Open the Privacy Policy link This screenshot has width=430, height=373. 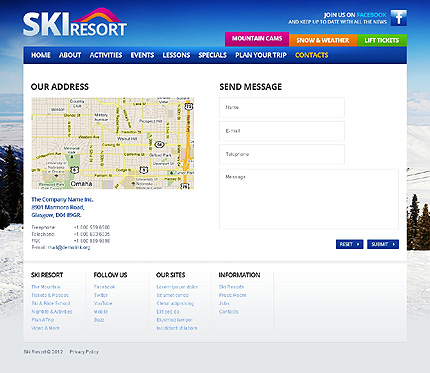(x=84, y=352)
